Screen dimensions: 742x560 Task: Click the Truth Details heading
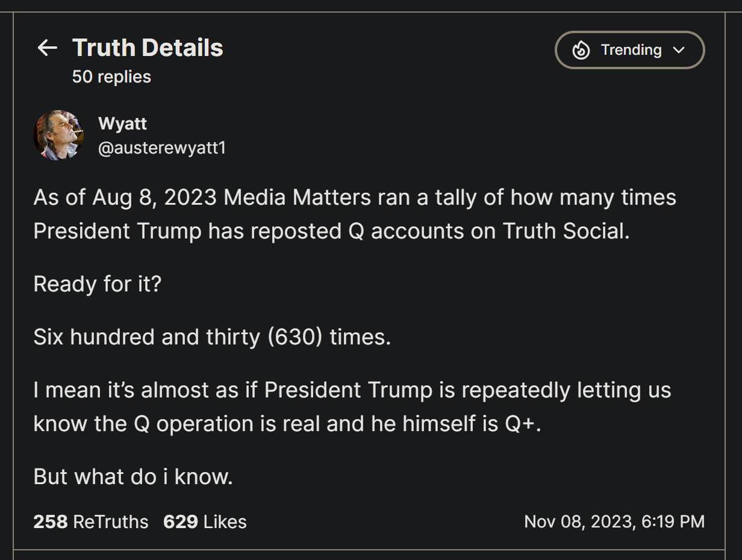148,48
